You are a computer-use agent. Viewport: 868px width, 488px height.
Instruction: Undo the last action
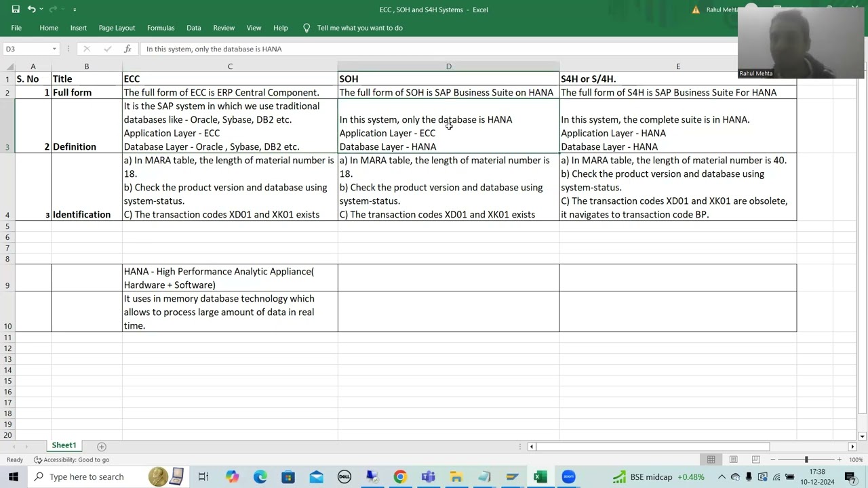tap(31, 9)
